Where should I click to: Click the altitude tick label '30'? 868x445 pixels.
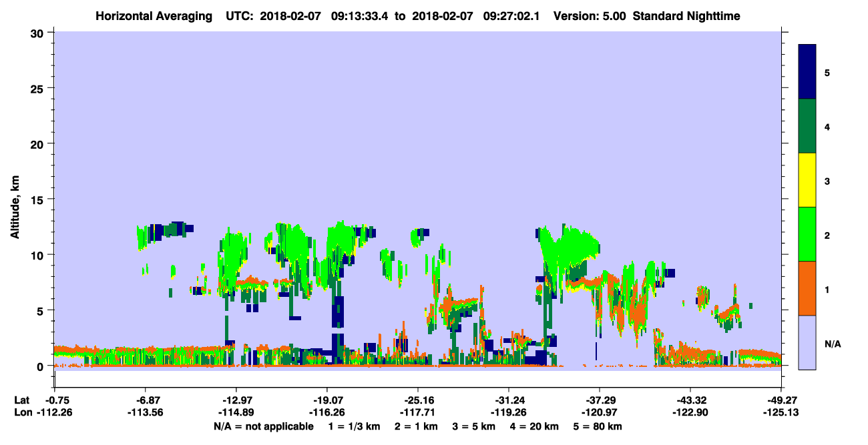[38, 33]
